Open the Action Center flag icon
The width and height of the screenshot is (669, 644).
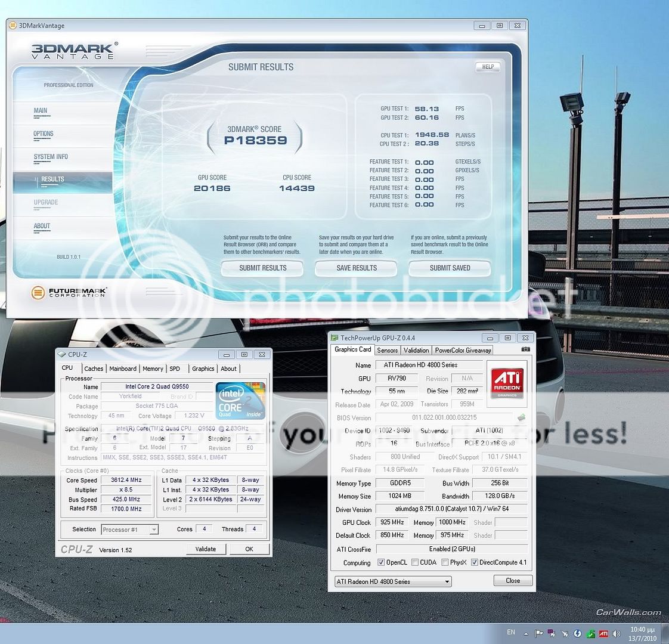(x=539, y=633)
